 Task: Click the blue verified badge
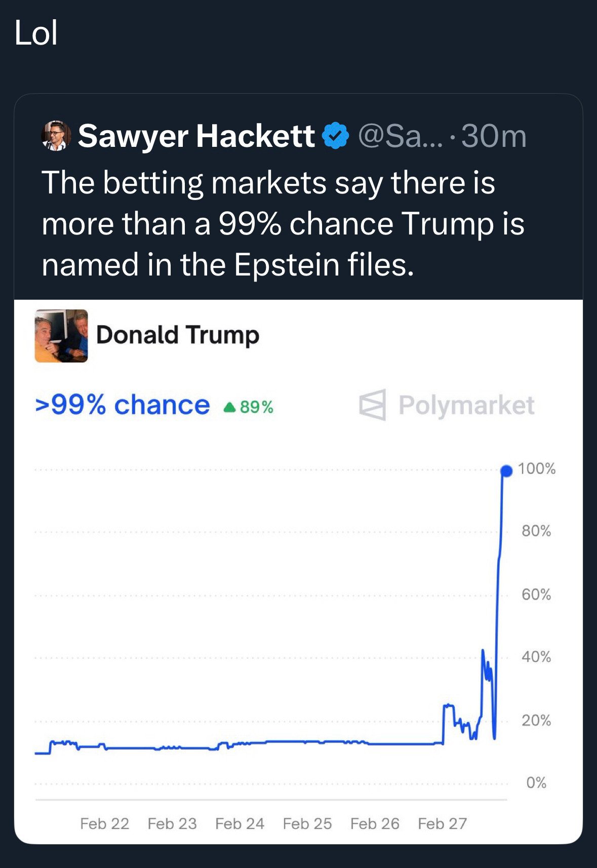(336, 136)
